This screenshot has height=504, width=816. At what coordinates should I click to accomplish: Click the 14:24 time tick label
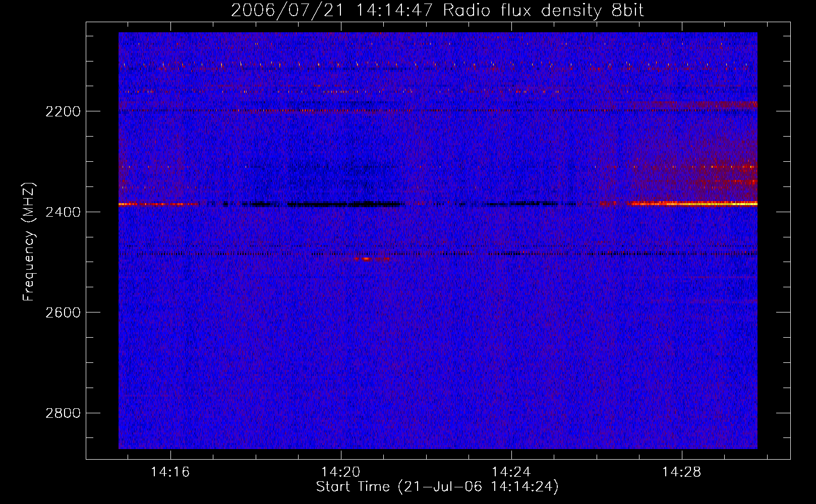pyautogui.click(x=511, y=472)
